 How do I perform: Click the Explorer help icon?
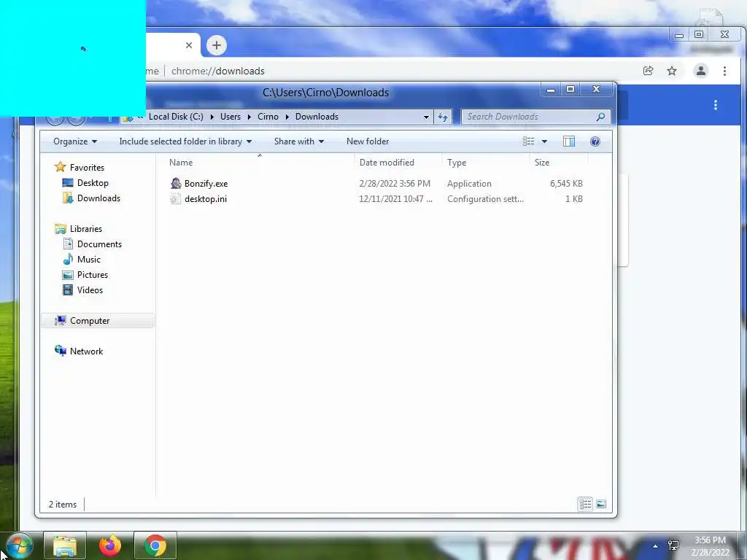[x=595, y=141]
